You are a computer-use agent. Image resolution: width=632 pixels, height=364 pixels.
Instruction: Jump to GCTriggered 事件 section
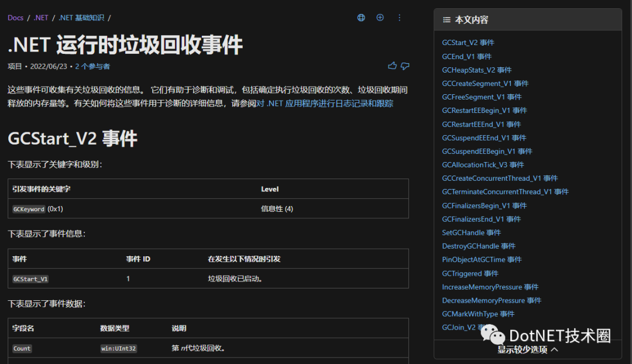tap(470, 274)
